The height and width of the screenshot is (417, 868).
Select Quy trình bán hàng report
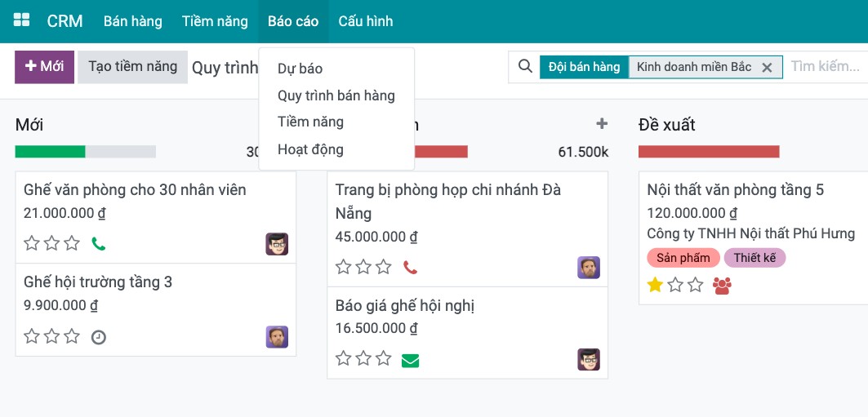(x=336, y=95)
